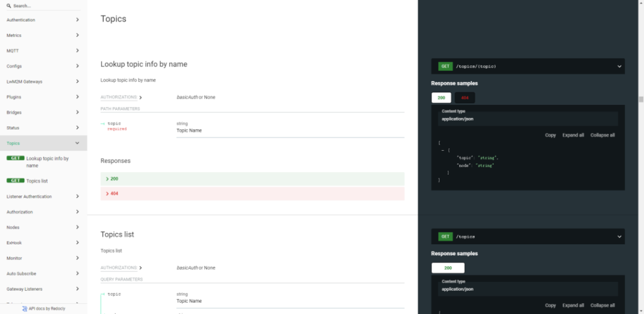
Task: Expand the AUTHORIZATIONS section under Lookup topic
Action: (121, 97)
